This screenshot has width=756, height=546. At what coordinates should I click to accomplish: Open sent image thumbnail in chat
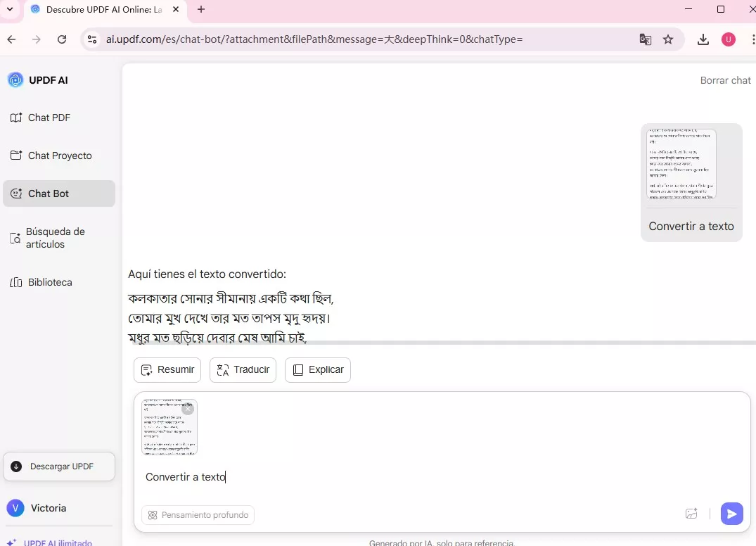pos(681,164)
